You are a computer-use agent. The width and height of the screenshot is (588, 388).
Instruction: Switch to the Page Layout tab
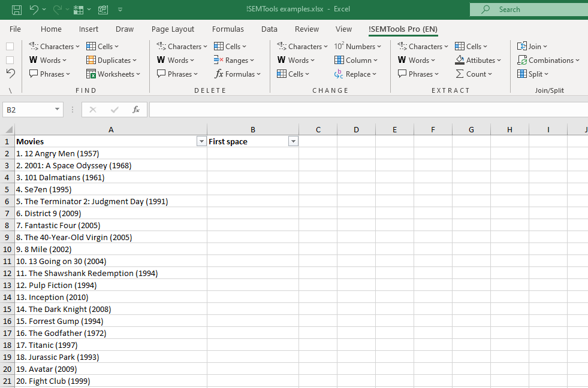173,29
